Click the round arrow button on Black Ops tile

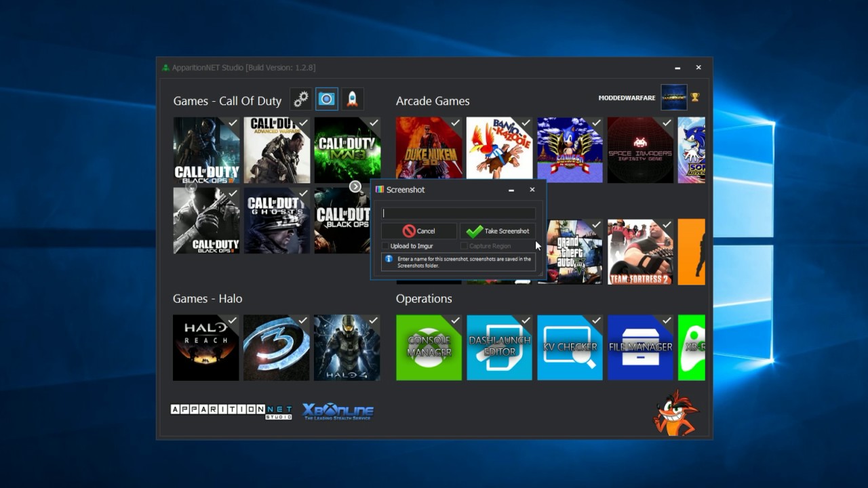(355, 186)
